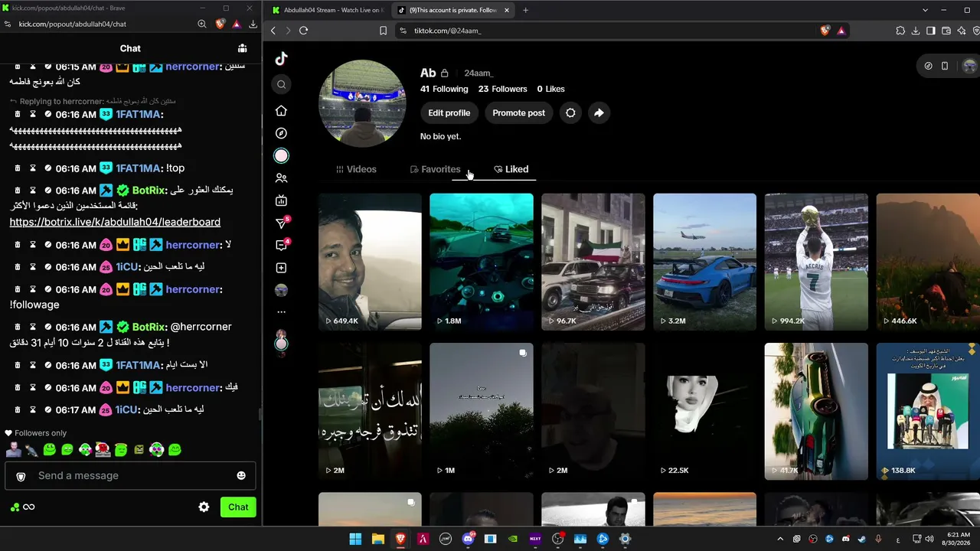Viewport: 980px width, 551px height.
Task: Bookmark the current TikTok page
Action: (383, 31)
